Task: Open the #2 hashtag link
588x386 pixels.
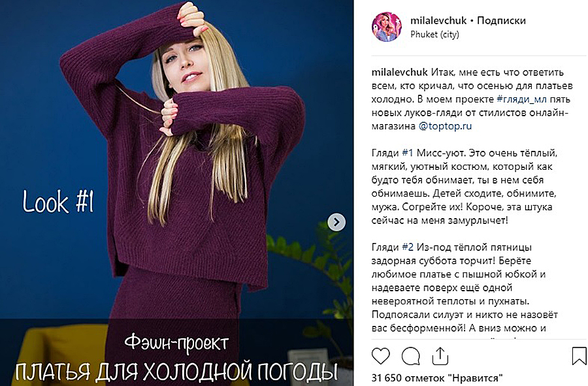Action: (x=408, y=248)
